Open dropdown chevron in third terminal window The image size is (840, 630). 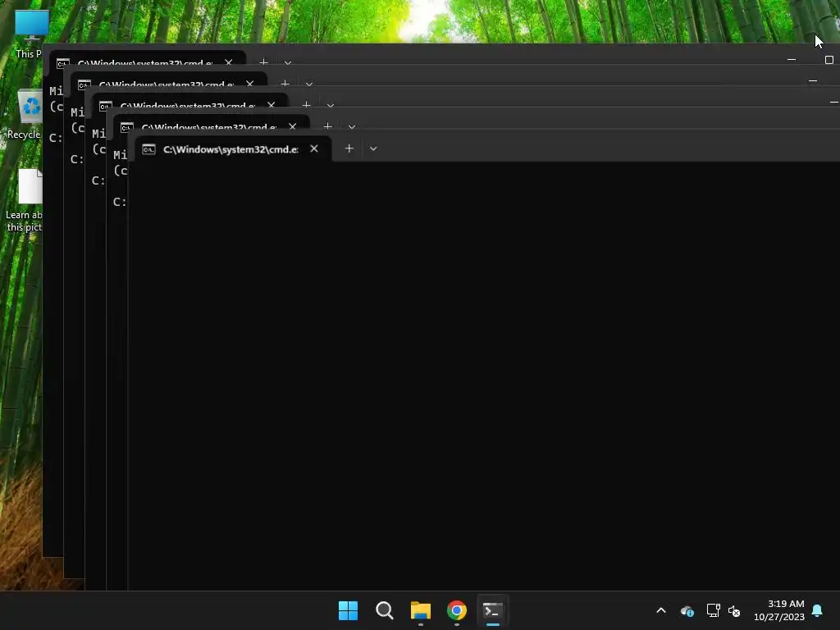point(331,106)
